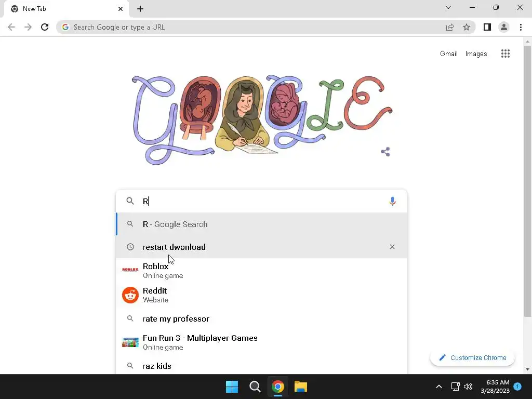Click the Fun Run 3 game thumbnail

tap(130, 342)
